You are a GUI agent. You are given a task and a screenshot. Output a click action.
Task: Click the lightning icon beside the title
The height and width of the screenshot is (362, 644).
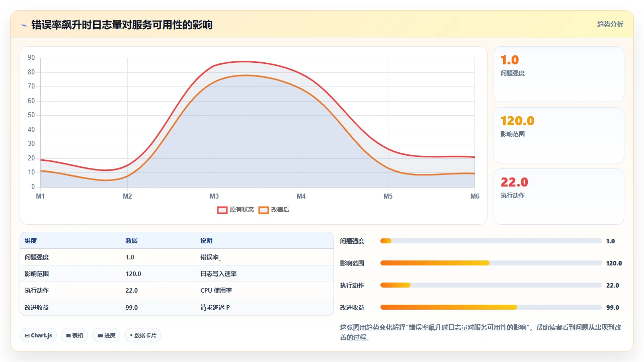(24, 25)
